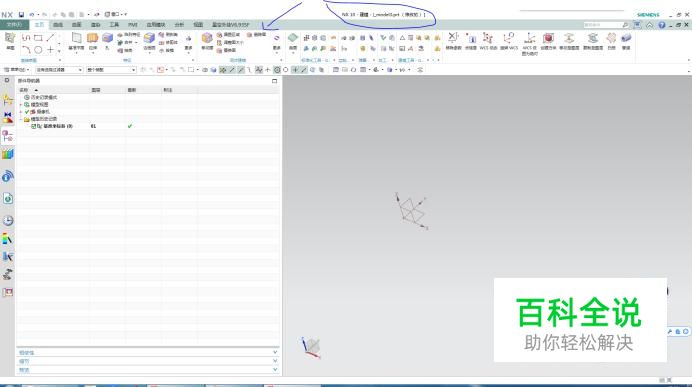This screenshot has width=692, height=387.
Task: Toggle the snap point circle-center option
Action: [x=277, y=70]
